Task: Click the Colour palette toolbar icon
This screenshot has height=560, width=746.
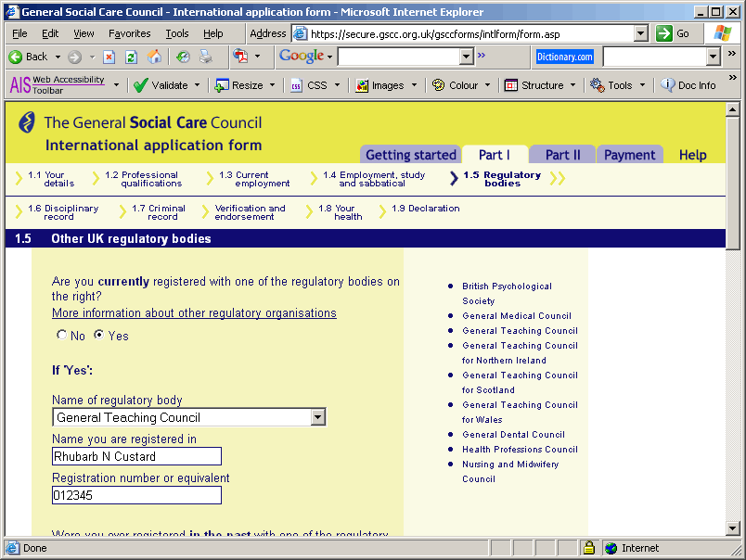Action: (x=438, y=85)
